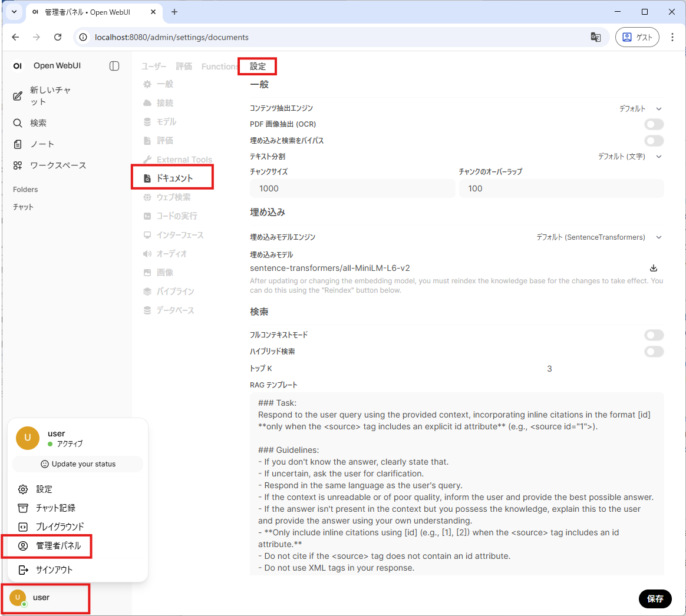Click the search magnifier icon
This screenshot has width=686, height=616.
click(18, 123)
